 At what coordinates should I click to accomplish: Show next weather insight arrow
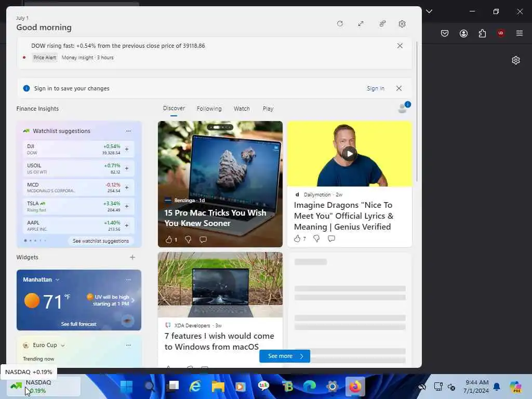click(133, 300)
